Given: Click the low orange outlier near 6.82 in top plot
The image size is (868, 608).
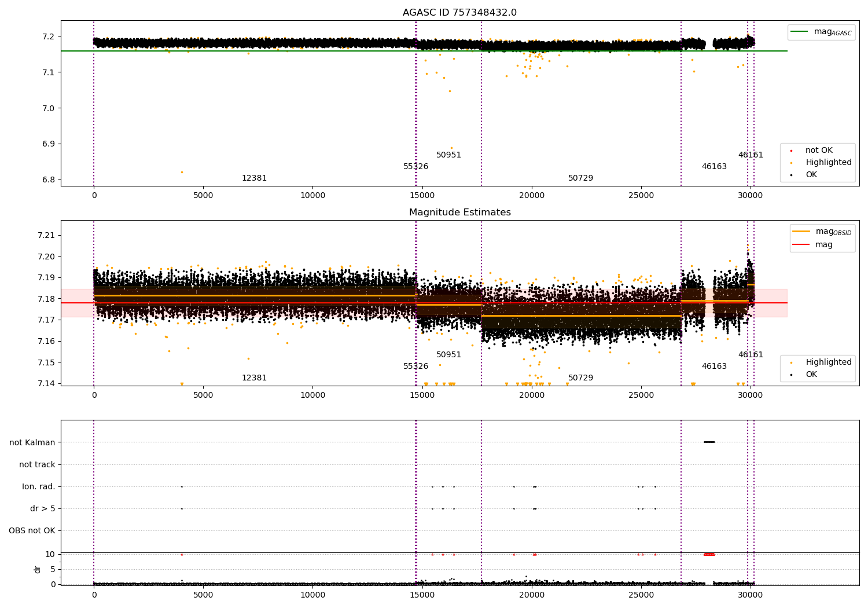Looking at the screenshot, I should tap(182, 172).
